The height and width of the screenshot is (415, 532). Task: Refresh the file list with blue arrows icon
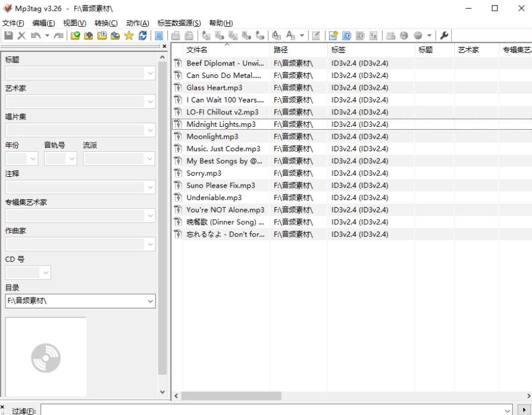[x=142, y=35]
